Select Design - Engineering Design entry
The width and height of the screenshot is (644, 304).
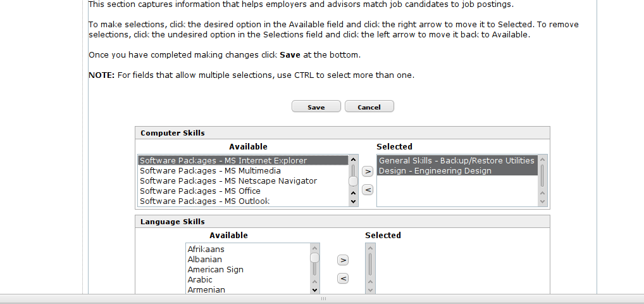457,171
